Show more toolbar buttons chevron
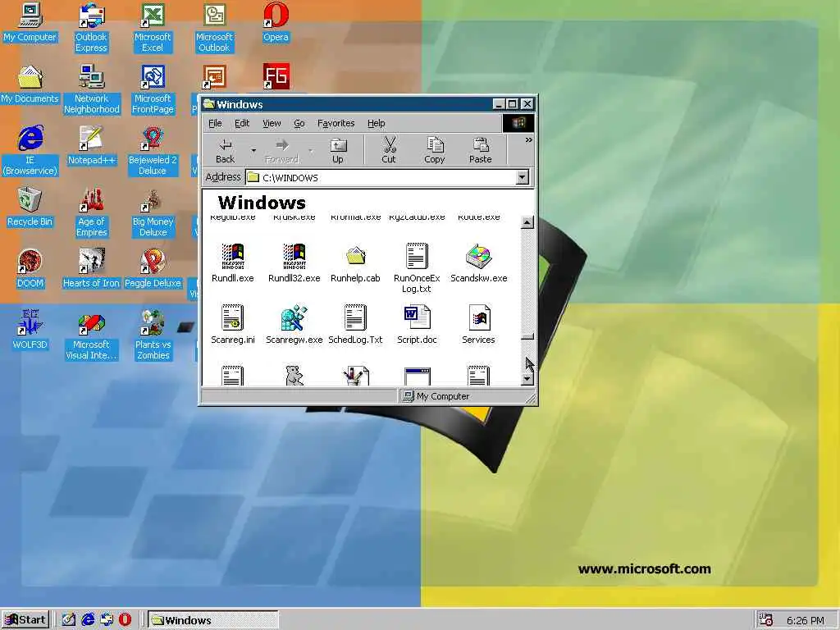The height and width of the screenshot is (630, 840). click(x=529, y=139)
